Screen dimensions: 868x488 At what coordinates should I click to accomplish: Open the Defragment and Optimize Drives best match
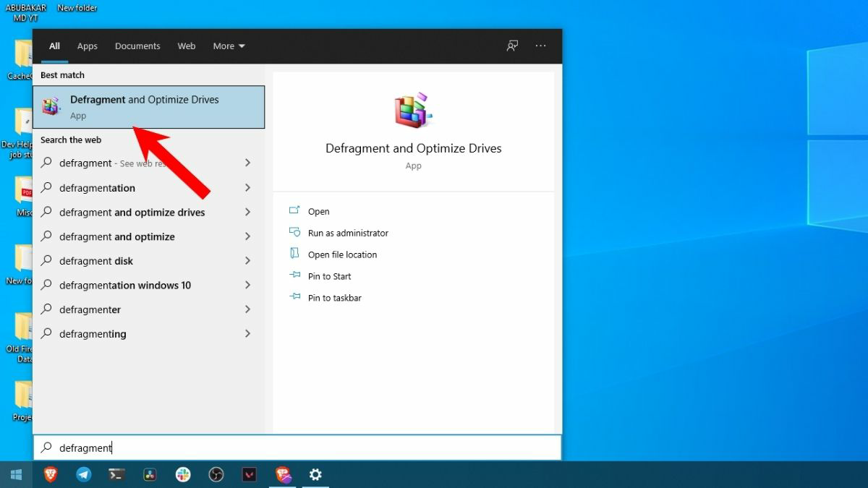click(x=149, y=107)
